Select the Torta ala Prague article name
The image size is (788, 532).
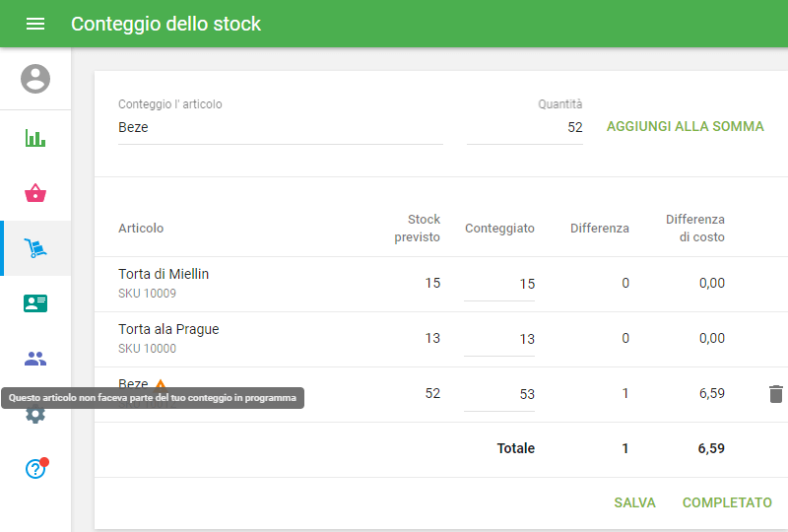[x=168, y=329]
